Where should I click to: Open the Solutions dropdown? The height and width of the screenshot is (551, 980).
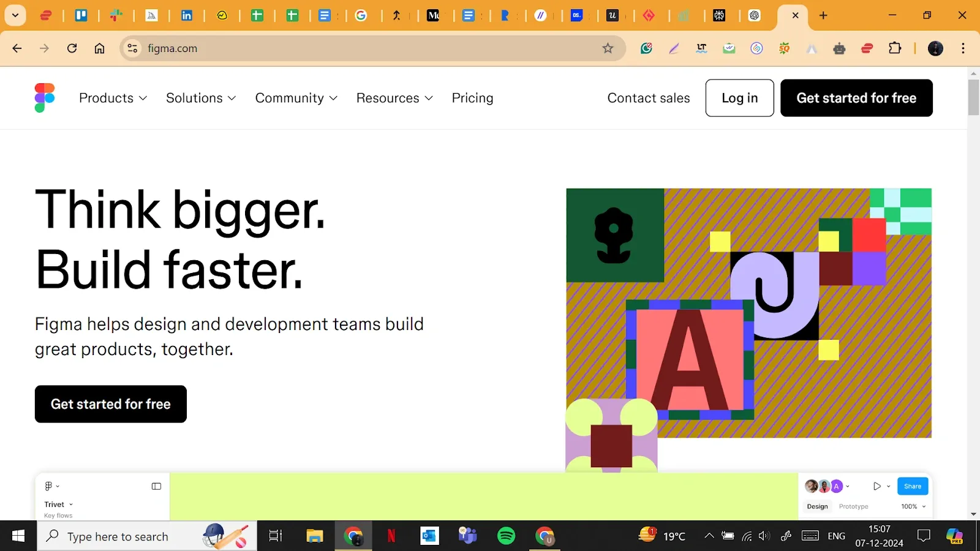(x=200, y=98)
